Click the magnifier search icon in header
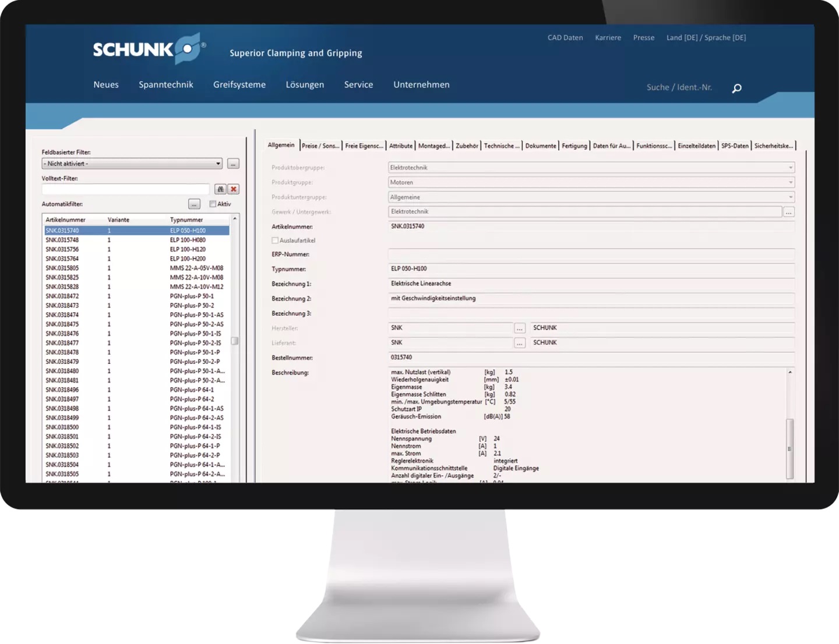839x644 pixels. [736, 88]
